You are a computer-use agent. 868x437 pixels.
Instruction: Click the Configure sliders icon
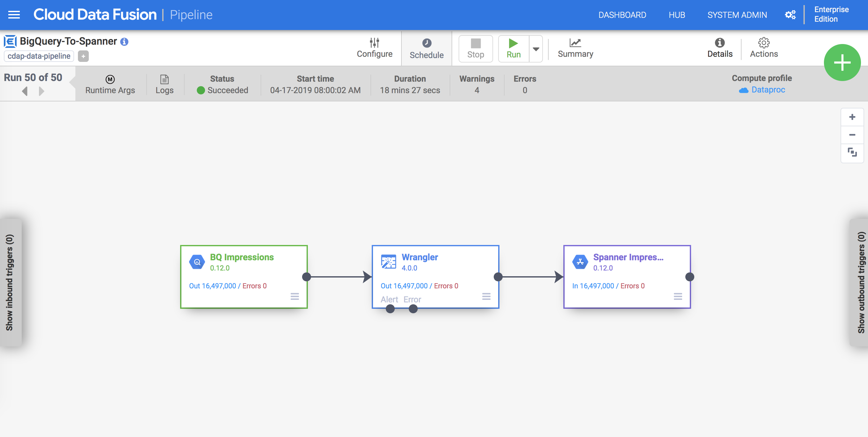tap(374, 43)
